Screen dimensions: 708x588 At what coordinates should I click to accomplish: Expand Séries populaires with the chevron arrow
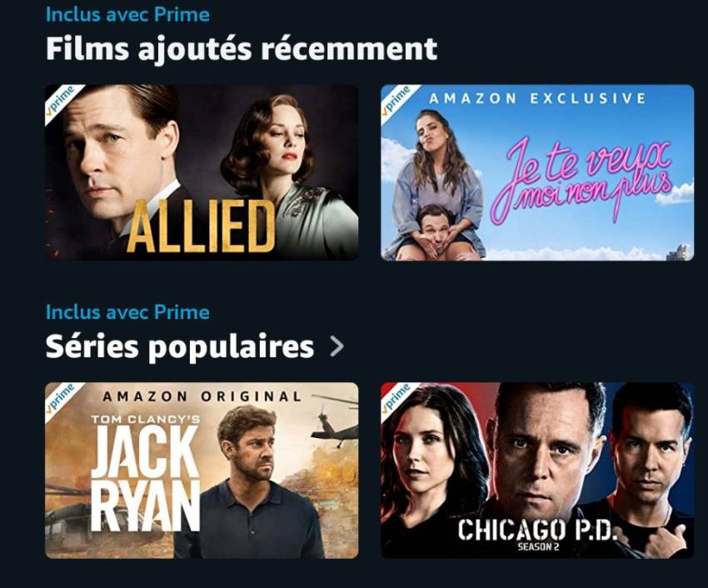point(337,346)
